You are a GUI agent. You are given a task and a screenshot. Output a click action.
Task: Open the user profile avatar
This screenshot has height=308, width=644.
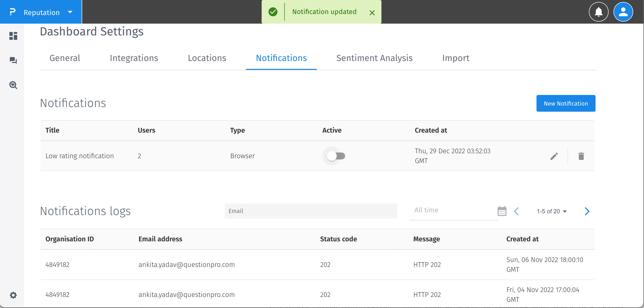click(623, 12)
